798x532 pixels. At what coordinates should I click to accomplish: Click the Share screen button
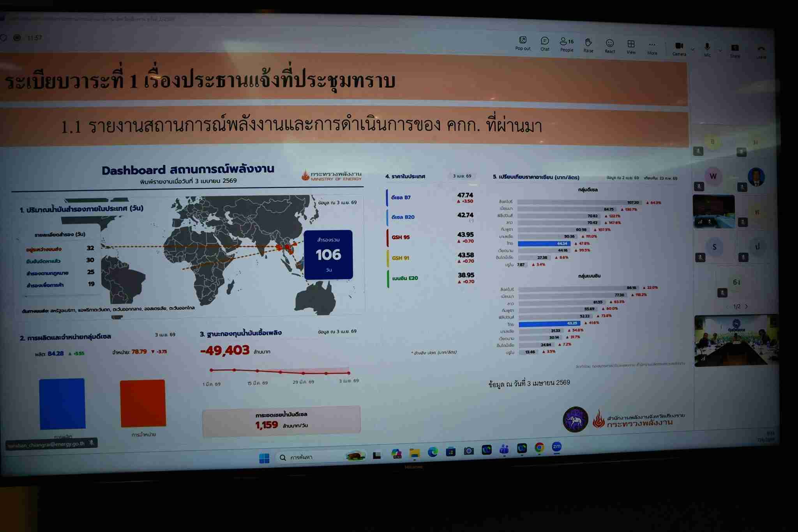(735, 51)
